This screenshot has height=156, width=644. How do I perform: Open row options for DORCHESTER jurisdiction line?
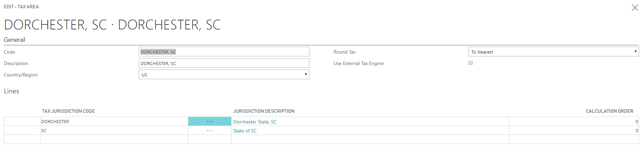pyautogui.click(x=210, y=121)
